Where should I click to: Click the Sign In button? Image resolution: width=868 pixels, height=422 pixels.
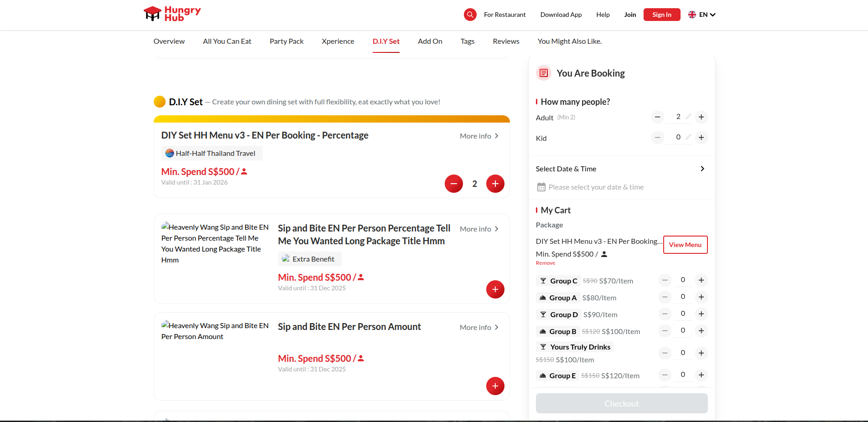point(661,15)
